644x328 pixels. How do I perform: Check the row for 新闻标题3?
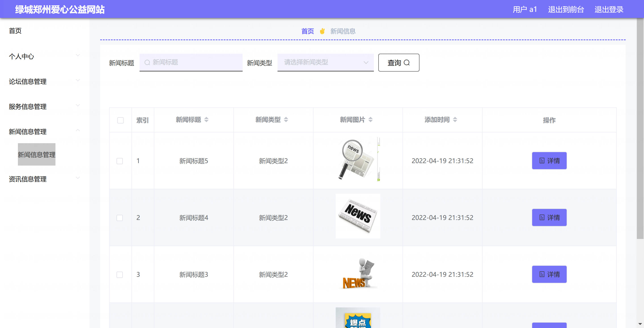coord(120,275)
